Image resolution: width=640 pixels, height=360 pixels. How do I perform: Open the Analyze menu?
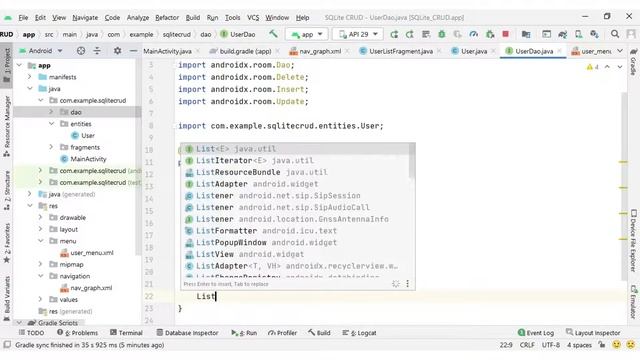(x=138, y=18)
